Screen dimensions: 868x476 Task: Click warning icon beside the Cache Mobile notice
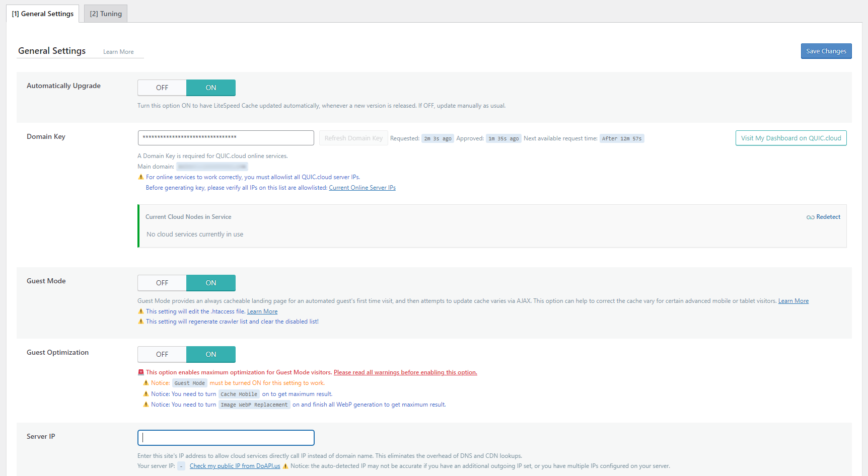click(146, 393)
